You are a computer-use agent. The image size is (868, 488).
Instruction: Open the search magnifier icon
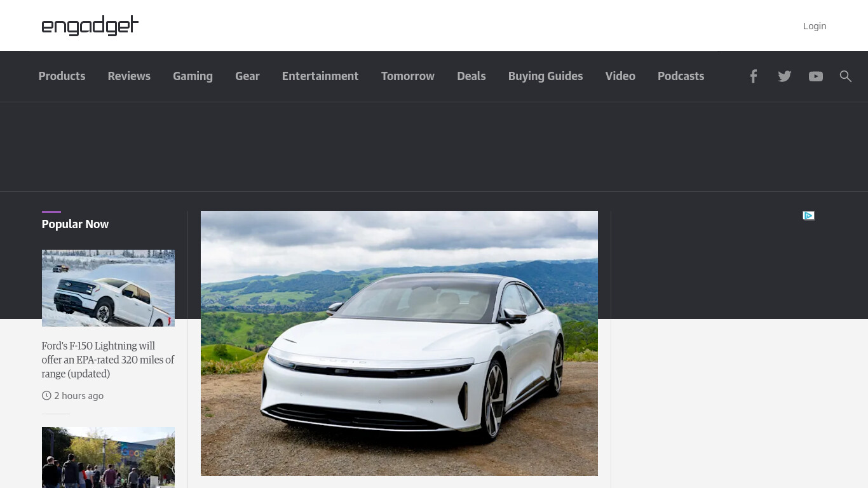pos(845,76)
